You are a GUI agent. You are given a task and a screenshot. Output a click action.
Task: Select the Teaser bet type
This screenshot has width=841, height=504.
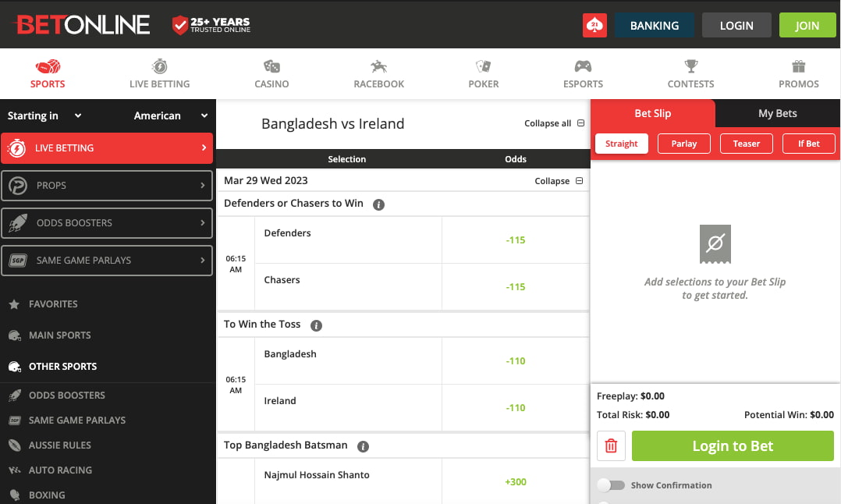point(747,144)
